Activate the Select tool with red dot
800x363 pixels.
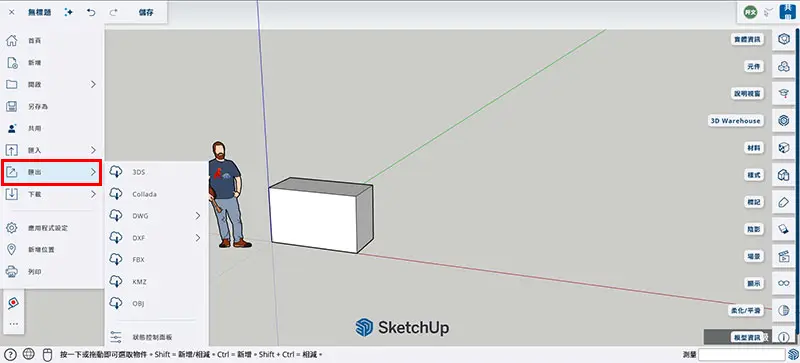click(x=13, y=303)
